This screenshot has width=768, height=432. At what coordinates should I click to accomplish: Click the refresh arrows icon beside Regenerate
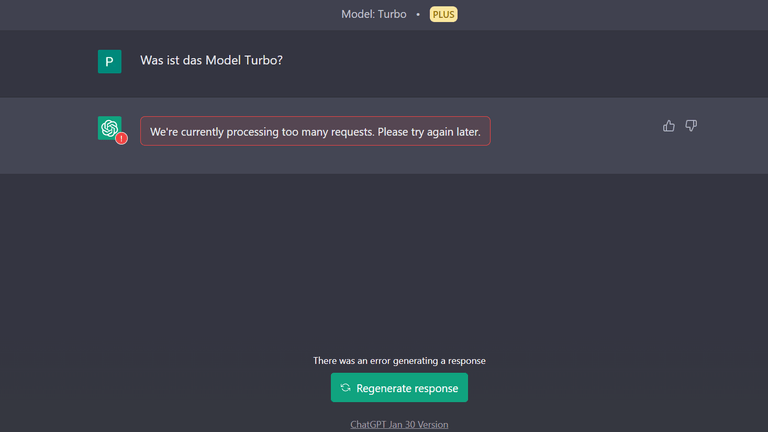pyautogui.click(x=345, y=387)
